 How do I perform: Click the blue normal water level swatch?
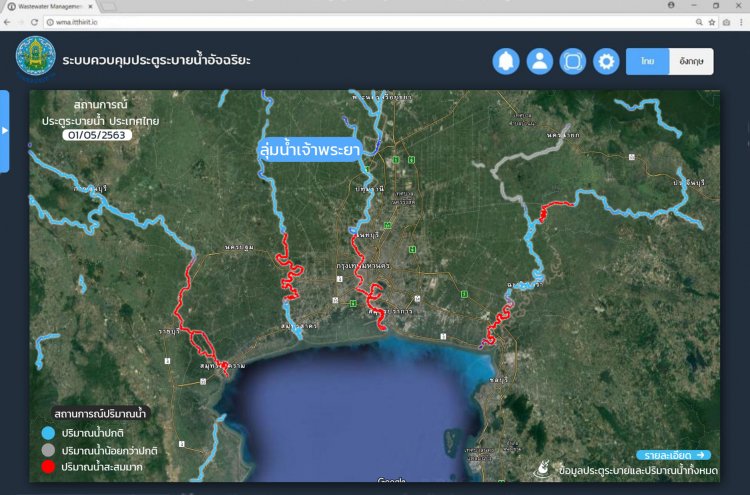[x=47, y=433]
